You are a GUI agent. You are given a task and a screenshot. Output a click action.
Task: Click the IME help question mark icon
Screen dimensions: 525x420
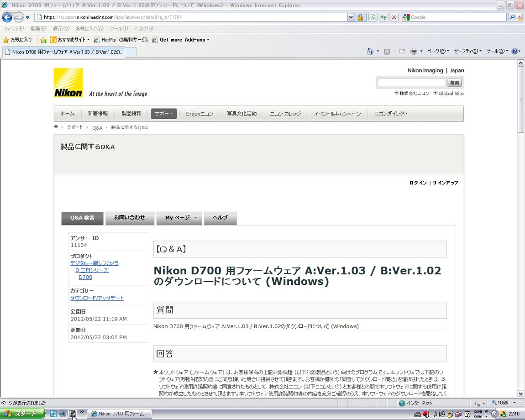click(x=467, y=415)
